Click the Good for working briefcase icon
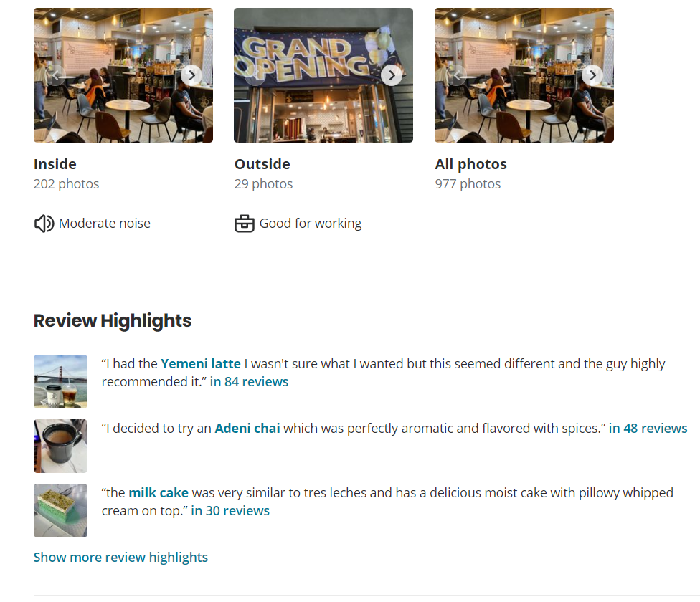700x602 pixels. pyautogui.click(x=244, y=224)
